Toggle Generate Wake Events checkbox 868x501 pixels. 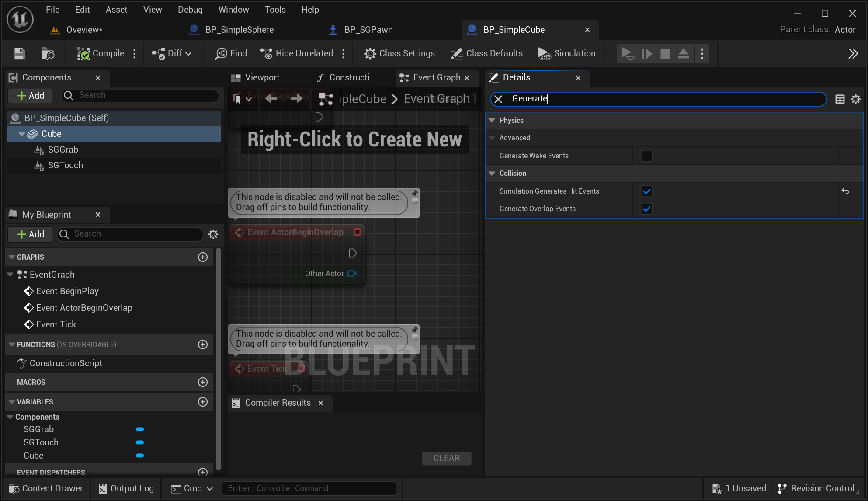(646, 156)
